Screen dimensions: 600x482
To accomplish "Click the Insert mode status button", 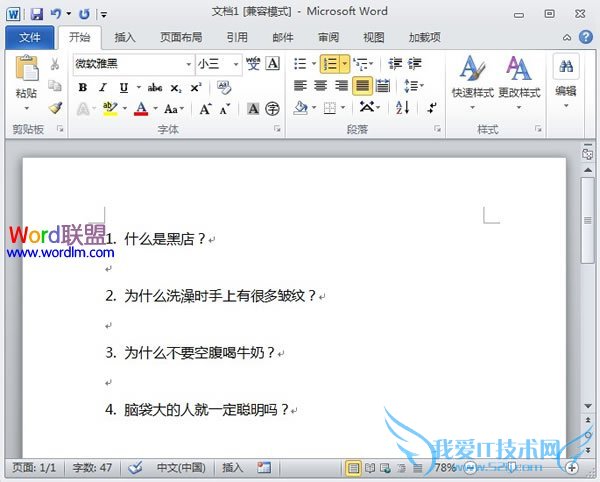I will 232,467.
